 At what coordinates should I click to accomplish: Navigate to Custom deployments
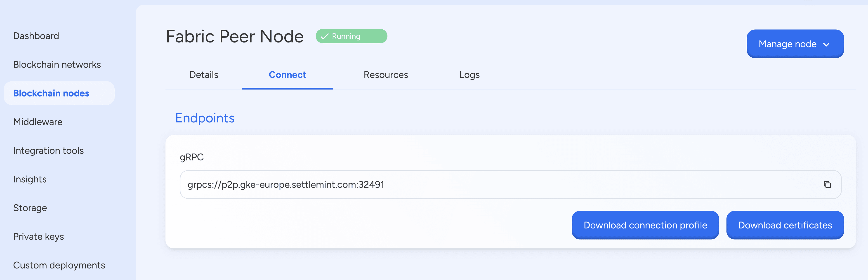59,265
